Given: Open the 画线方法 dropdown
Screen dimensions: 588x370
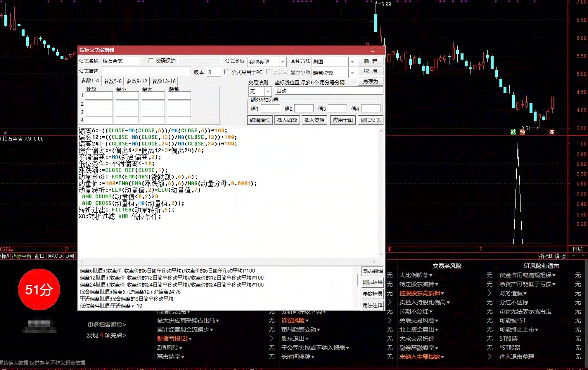Looking at the screenshot, I should pos(352,62).
